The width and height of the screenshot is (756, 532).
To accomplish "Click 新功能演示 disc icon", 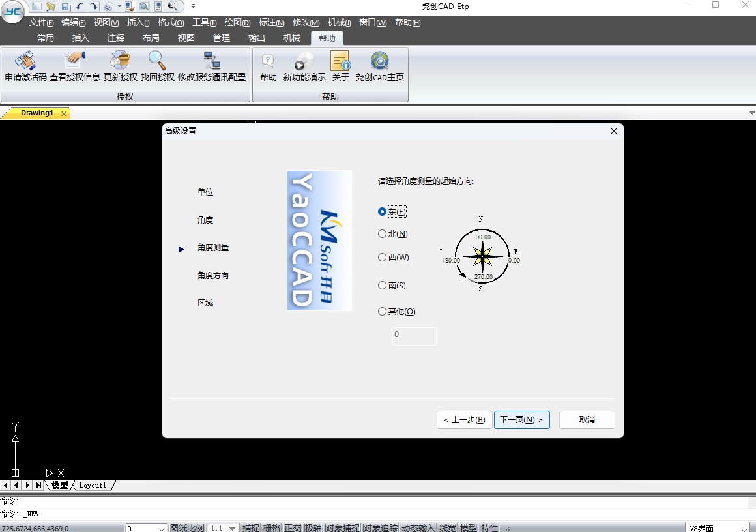I will pyautogui.click(x=304, y=61).
